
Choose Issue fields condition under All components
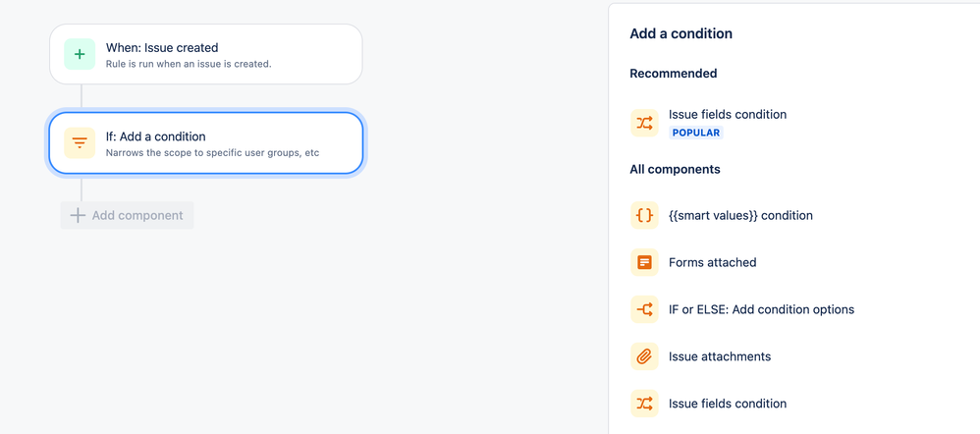(x=727, y=404)
